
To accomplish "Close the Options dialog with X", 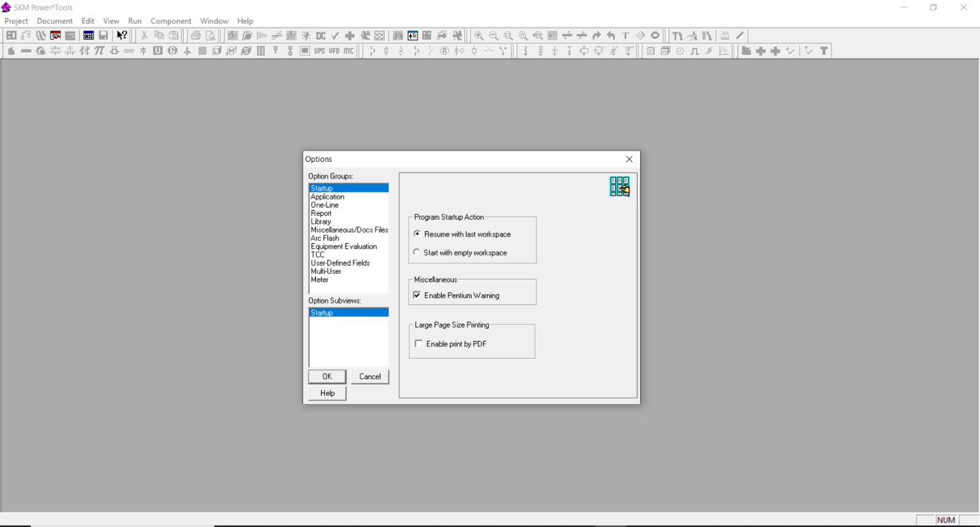I will [629, 159].
